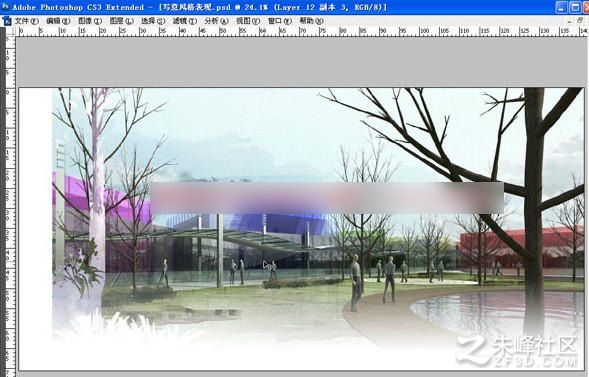Open the 滤镜(T) Filter menu
589x377 pixels.
click(x=184, y=21)
